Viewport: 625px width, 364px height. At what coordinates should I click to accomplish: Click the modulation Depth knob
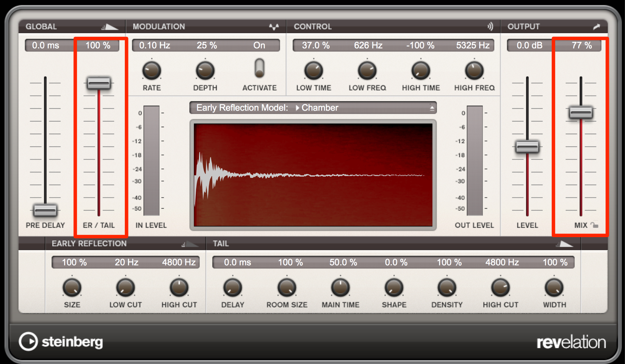tap(205, 71)
